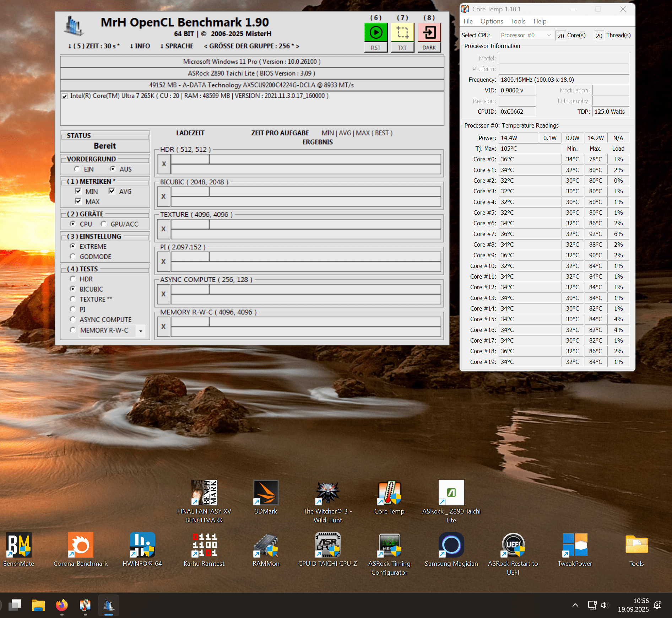Open the BenchMate desktop shortcut

point(19,545)
